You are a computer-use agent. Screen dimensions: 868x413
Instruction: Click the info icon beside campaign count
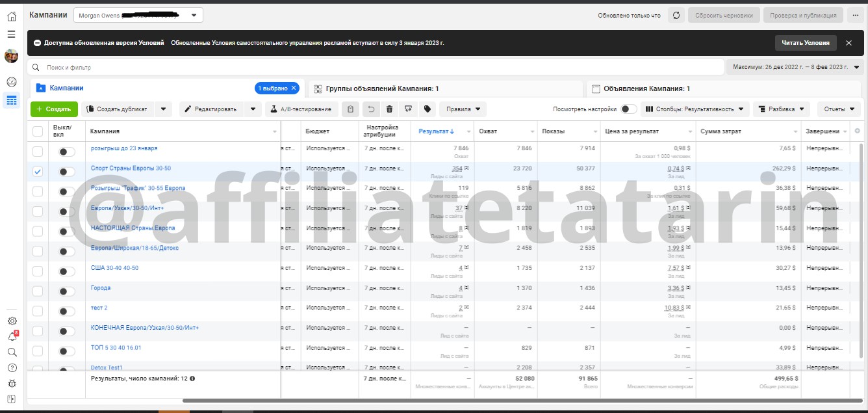pos(192,378)
